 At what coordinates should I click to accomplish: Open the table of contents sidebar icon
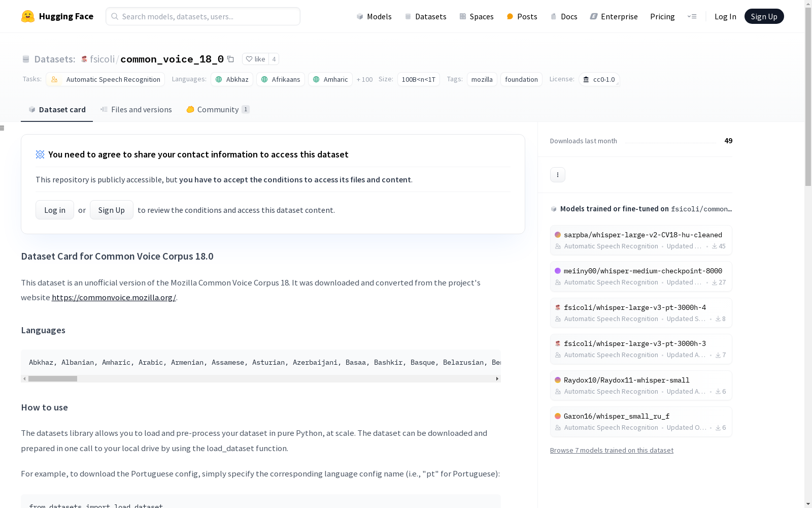click(3, 128)
